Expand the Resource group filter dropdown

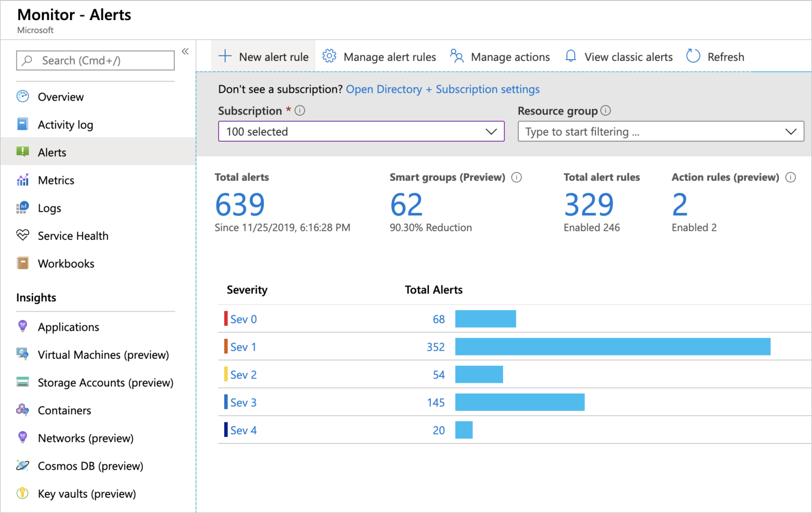click(x=661, y=131)
